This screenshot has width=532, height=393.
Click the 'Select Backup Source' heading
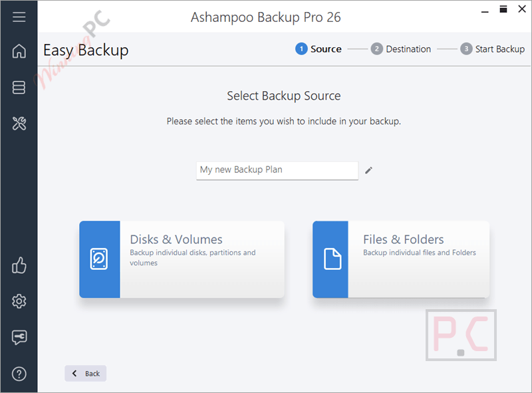pyautogui.click(x=284, y=96)
